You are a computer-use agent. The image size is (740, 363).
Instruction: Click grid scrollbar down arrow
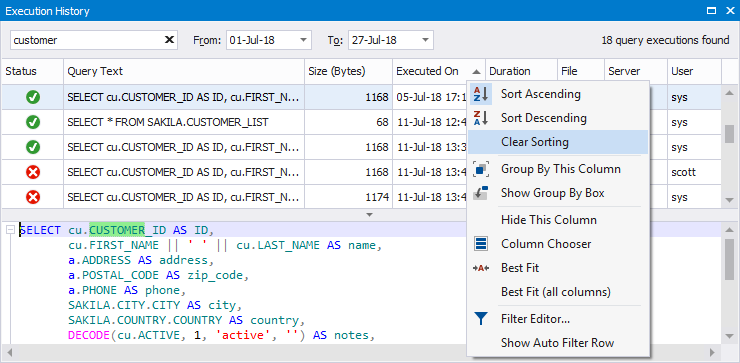[730, 201]
